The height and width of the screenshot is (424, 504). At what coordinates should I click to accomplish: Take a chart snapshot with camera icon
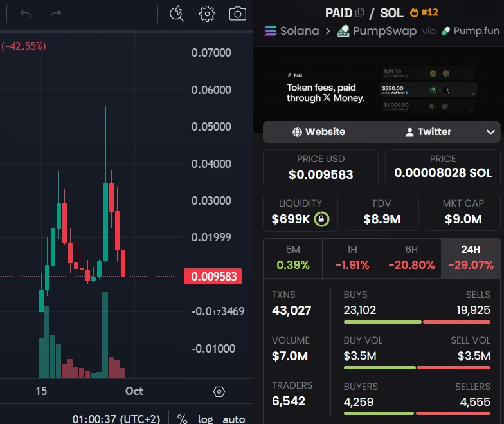[238, 14]
